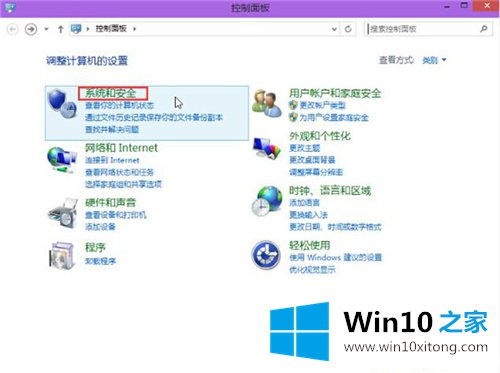500x373 pixels.
Task: Close the 控制面板 window
Action: (487, 6)
